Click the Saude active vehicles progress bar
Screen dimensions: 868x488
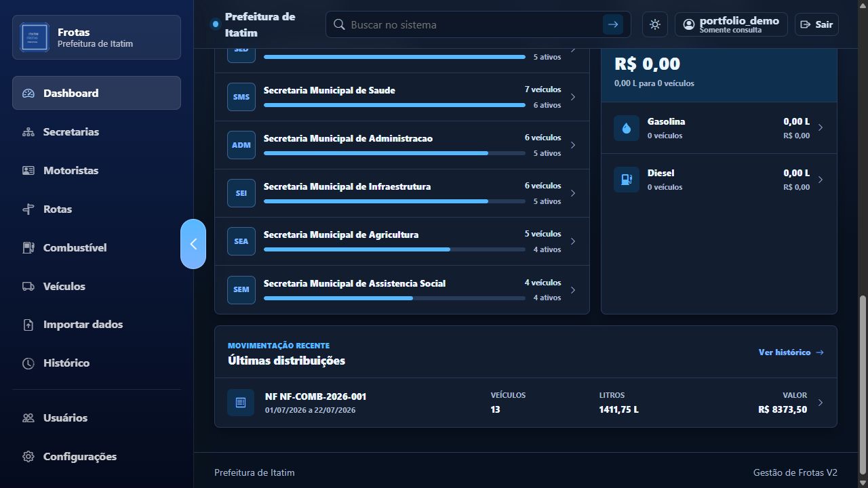tap(395, 105)
